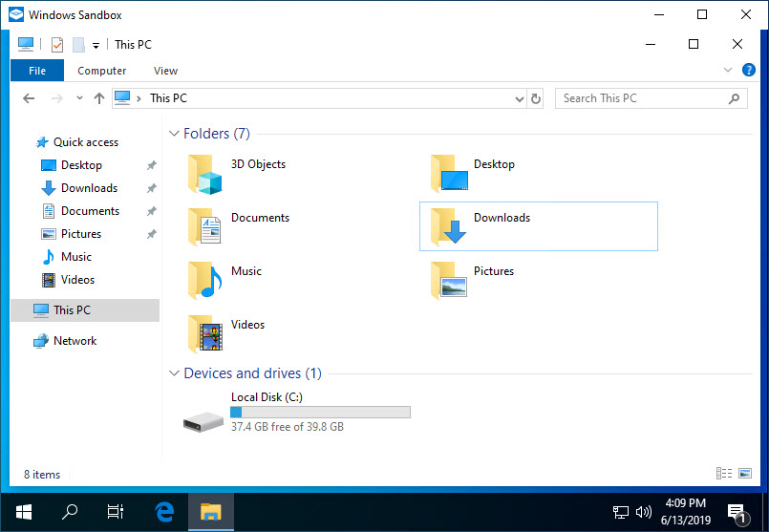
Task: Switch to details view layout icon
Action: (724, 473)
